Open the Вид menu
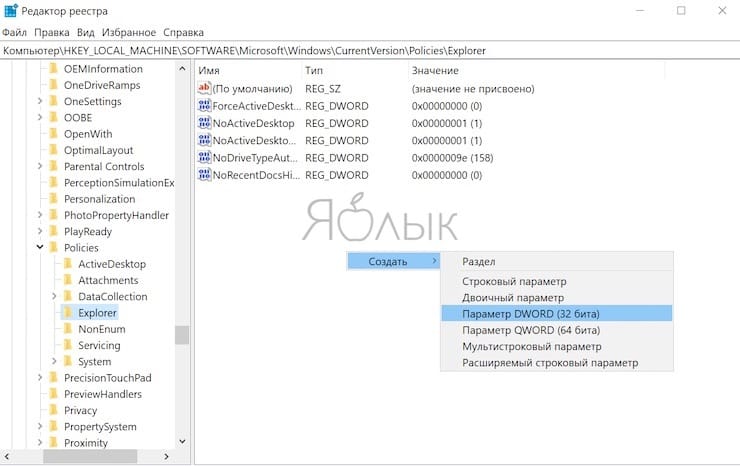This screenshot has height=466, width=740. point(85,33)
